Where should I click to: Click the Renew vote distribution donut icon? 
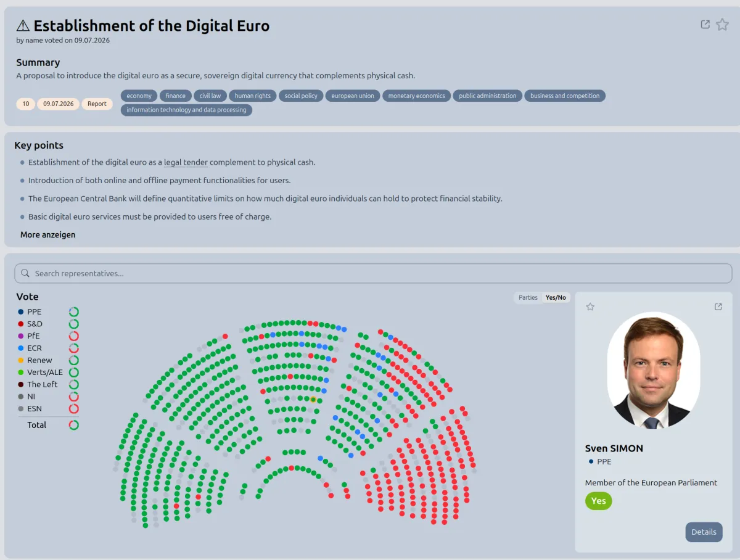[74, 360]
